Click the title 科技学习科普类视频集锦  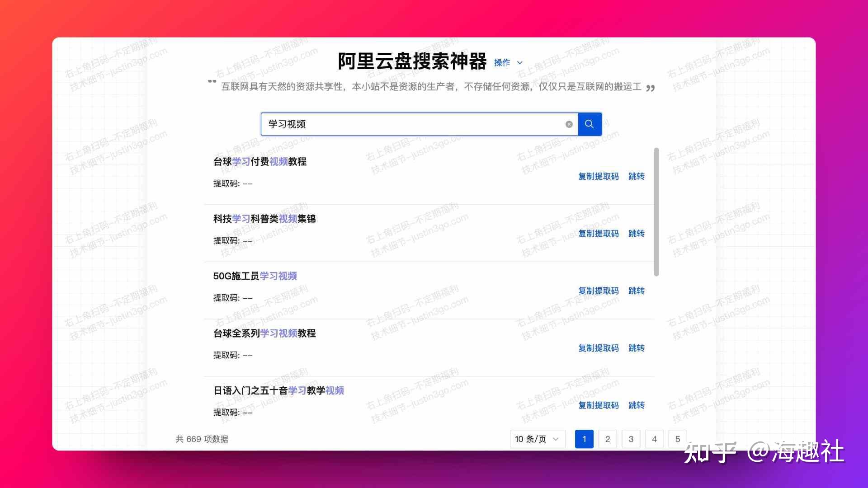(x=264, y=219)
